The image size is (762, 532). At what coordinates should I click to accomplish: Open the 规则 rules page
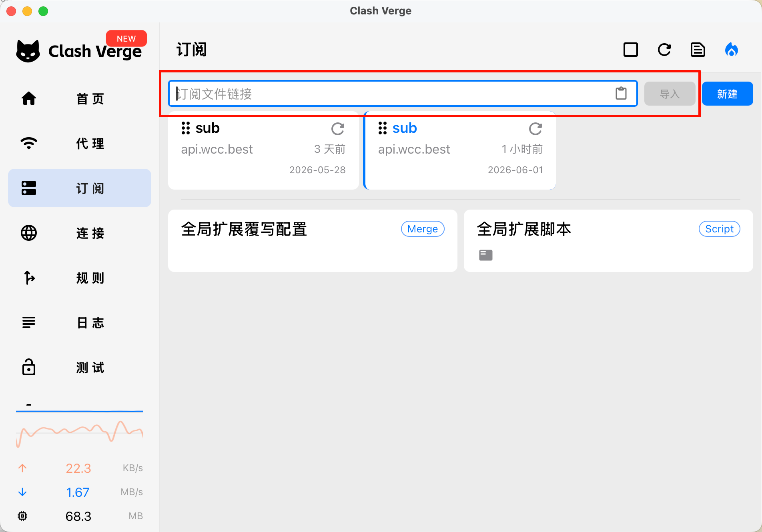point(80,278)
